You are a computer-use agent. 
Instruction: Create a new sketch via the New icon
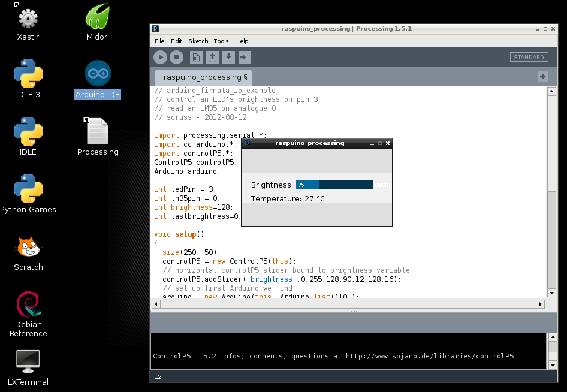197,57
